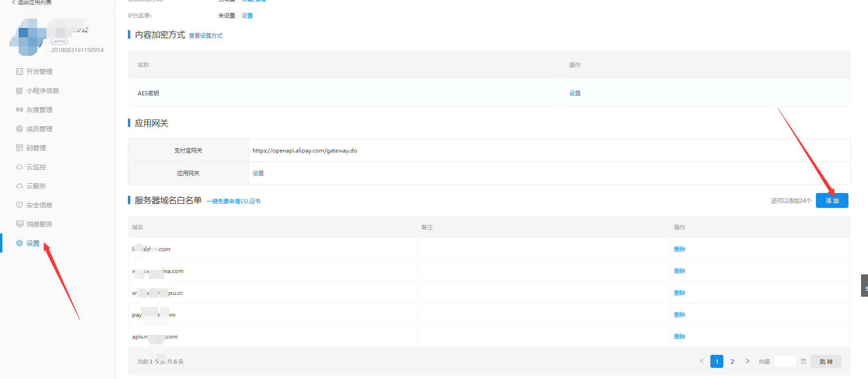Go back via 返回应用列表 link
The width and height of the screenshot is (868, 379).
(32, 2)
